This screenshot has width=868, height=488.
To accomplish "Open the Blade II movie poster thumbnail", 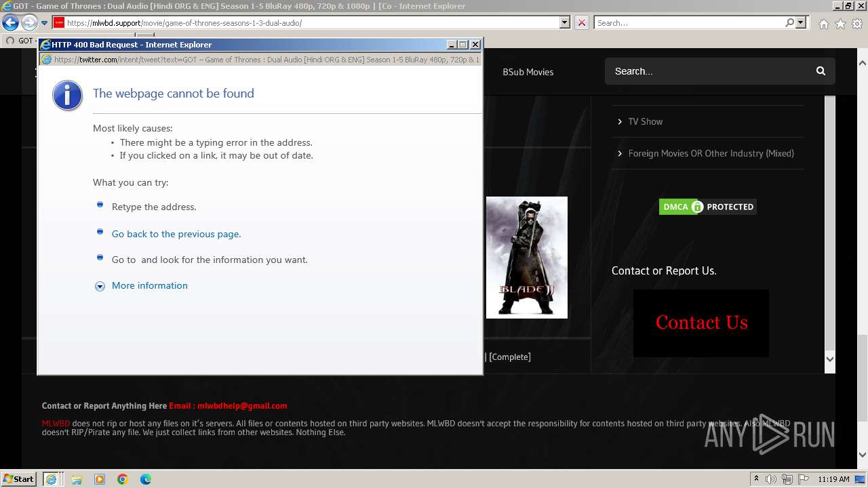I will (x=526, y=258).
